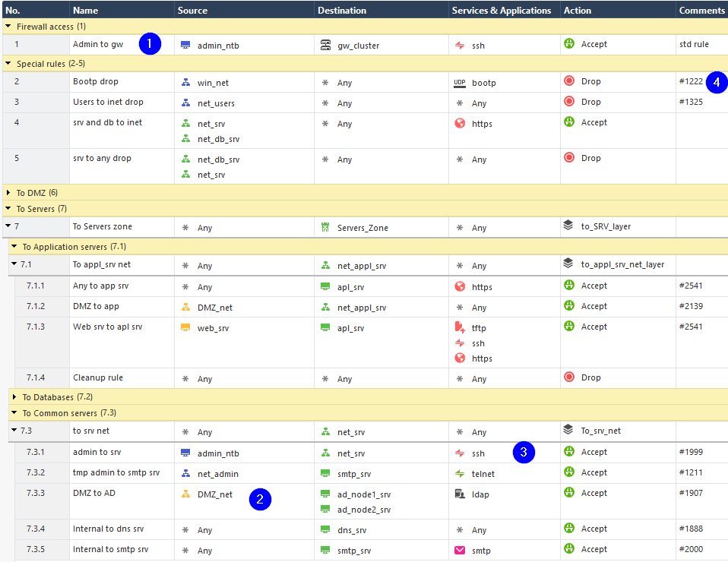The height and width of the screenshot is (562, 728).
Task: Click gw_cluster gateway icon in rule 1
Action: tap(325, 45)
